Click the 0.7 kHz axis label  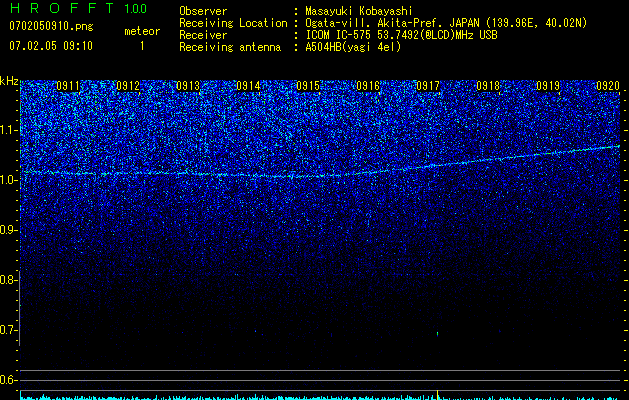pyautogui.click(x=8, y=330)
